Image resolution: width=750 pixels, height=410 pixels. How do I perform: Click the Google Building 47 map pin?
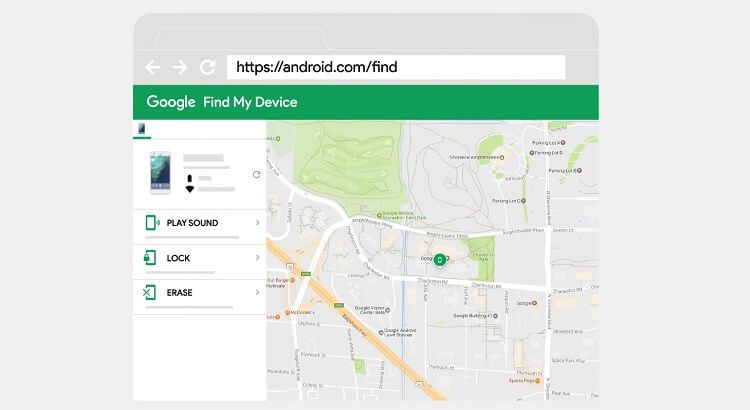[x=496, y=316]
